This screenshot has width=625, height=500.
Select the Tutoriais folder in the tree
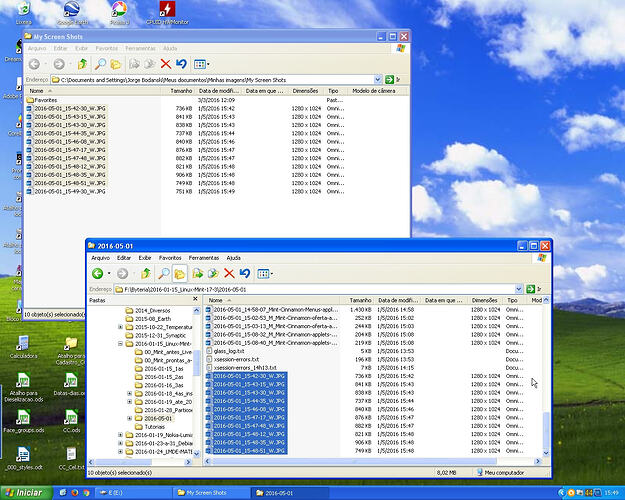(156, 426)
